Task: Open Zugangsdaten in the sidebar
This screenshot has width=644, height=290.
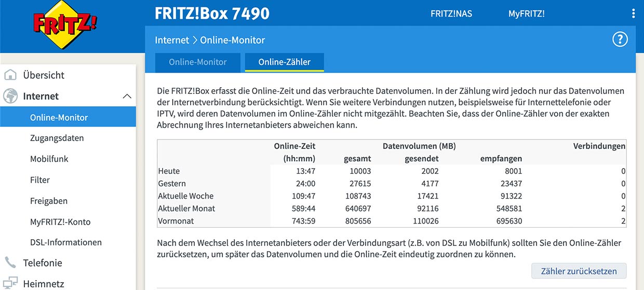Action: tap(57, 138)
